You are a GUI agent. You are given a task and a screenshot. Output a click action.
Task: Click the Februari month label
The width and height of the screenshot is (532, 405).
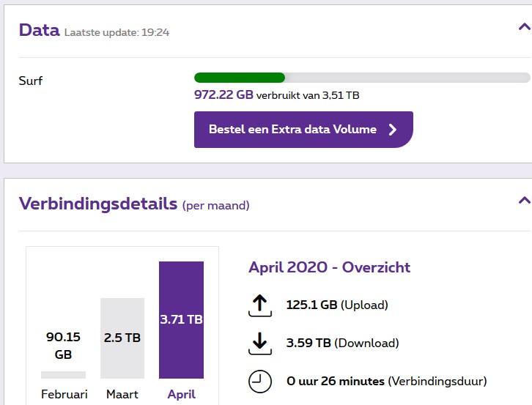coord(64,394)
